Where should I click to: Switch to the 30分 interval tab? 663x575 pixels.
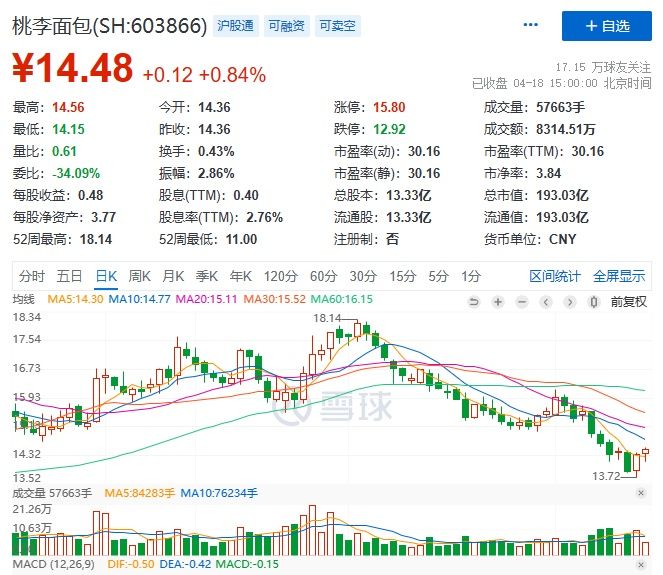pos(363,277)
